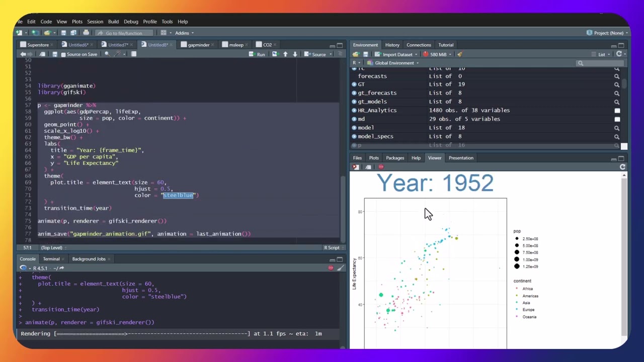Viewport: 644px width, 362px height.
Task: Click Save workspace icon in Environment pane
Action: coord(366,54)
